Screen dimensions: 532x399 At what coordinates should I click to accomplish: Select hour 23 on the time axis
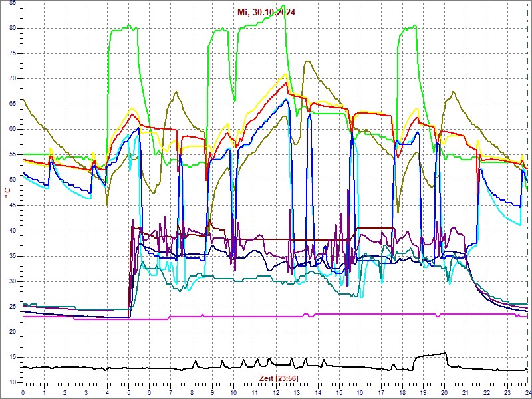(507, 392)
